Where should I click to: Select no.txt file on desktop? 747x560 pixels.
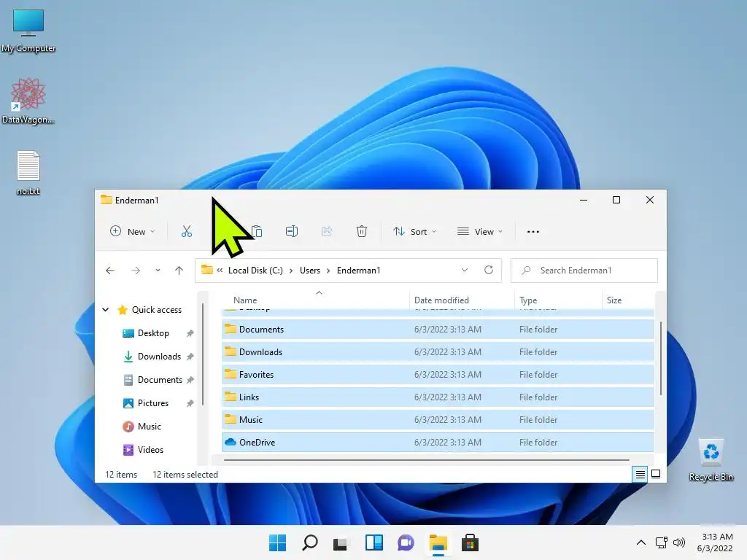[x=28, y=172]
